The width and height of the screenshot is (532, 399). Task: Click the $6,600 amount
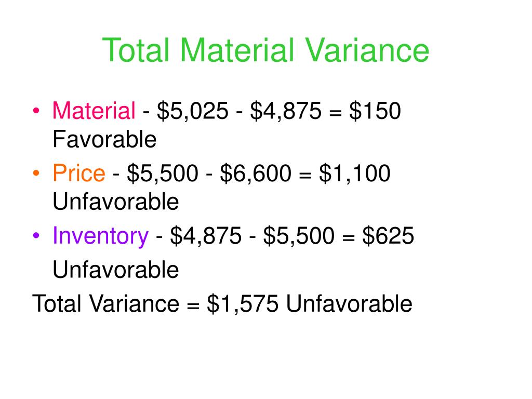click(256, 174)
